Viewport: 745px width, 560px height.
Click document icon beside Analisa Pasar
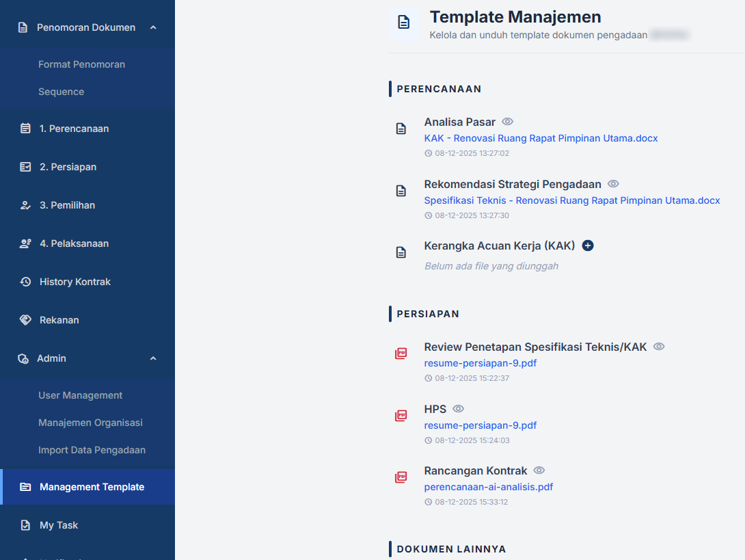(401, 129)
